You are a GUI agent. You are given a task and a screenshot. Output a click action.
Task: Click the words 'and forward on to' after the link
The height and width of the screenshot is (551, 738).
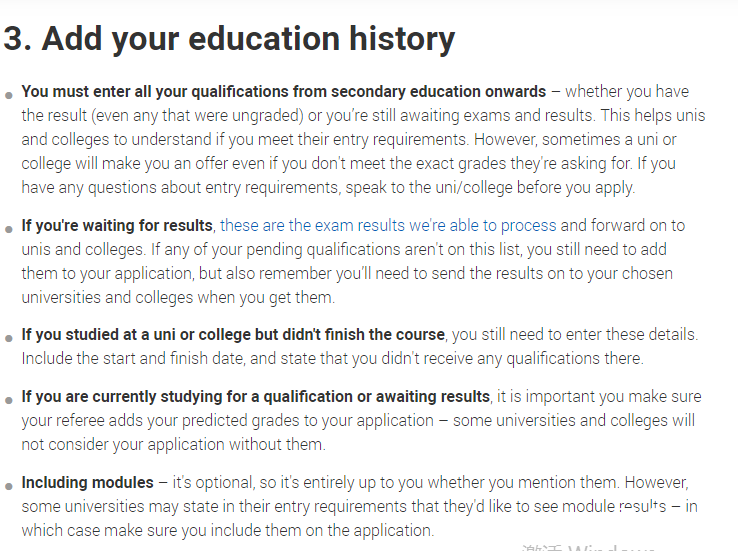coord(623,226)
